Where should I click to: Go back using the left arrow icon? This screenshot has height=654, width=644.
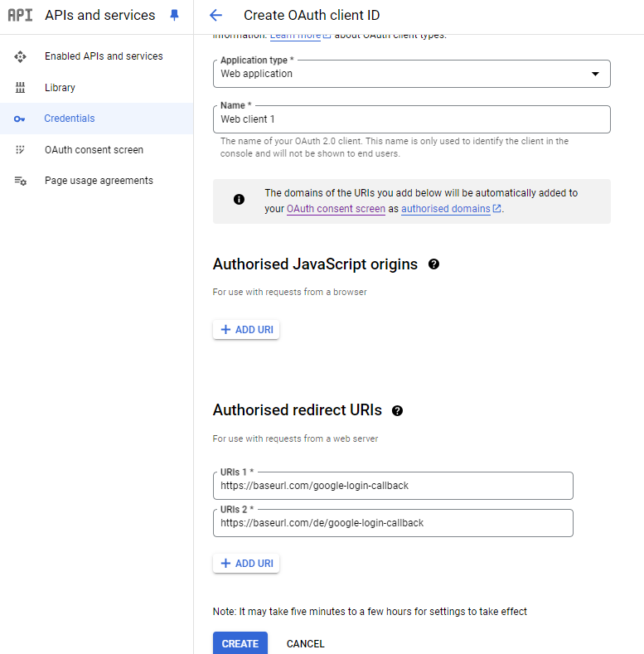pos(215,16)
